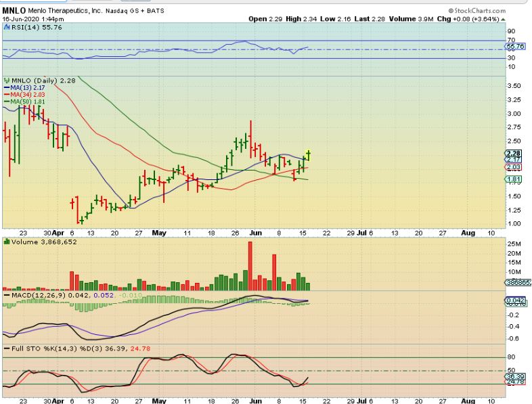Click the 2.28 last price tag on right axis
Viewport: 532px width, 404px height.
514,154
